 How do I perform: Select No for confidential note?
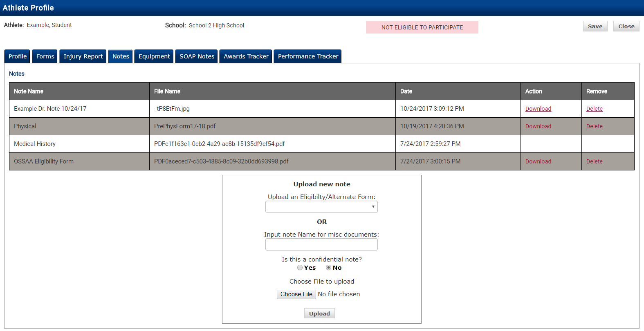click(x=328, y=268)
